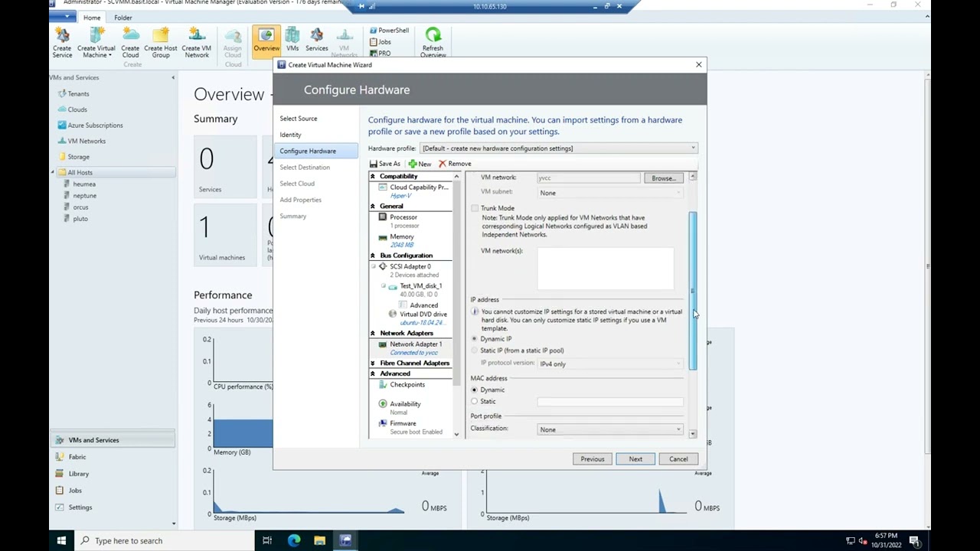Switch to the Home ribbon tab
980x551 pixels.
92,18
